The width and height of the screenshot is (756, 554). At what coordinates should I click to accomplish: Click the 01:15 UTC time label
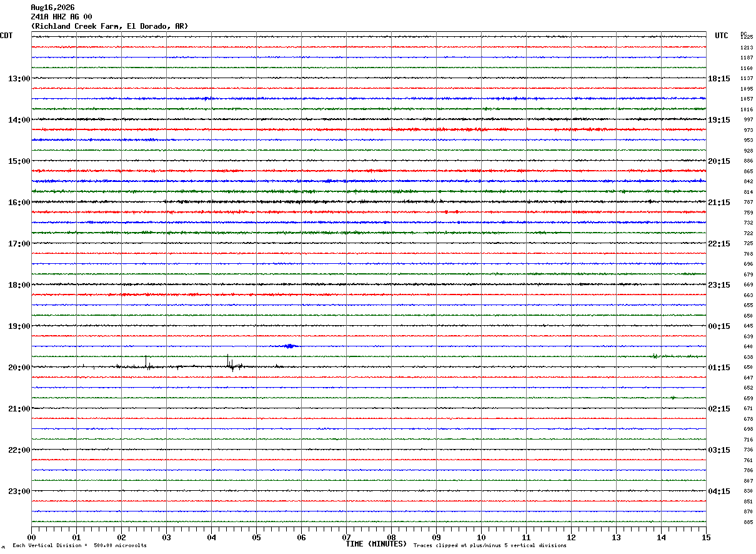[719, 368]
